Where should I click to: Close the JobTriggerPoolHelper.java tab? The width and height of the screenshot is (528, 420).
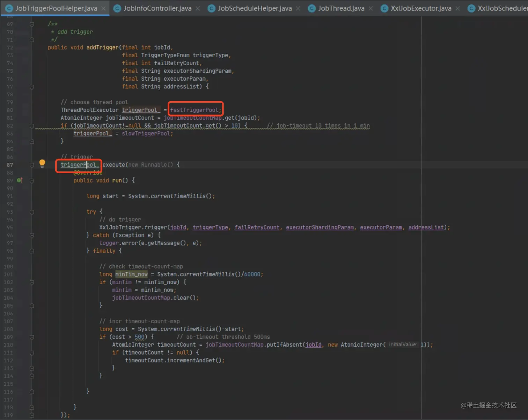(103, 8)
